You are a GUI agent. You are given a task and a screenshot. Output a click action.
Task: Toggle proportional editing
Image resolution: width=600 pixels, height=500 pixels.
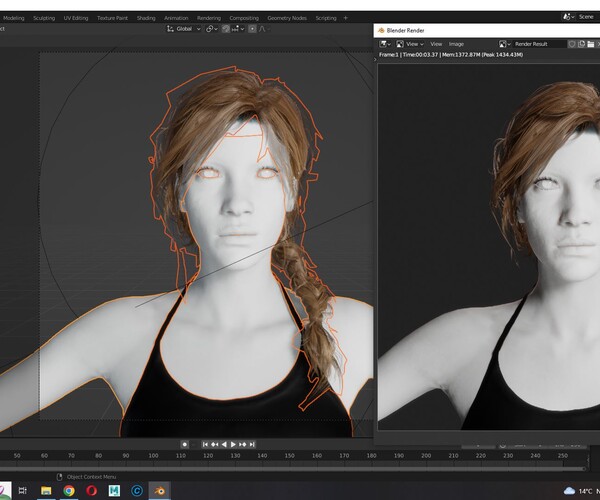pyautogui.click(x=252, y=29)
